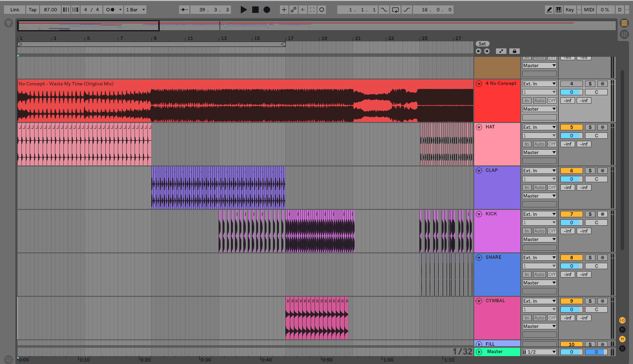
Task: Click the loop brace above the timeline
Action: point(151,44)
